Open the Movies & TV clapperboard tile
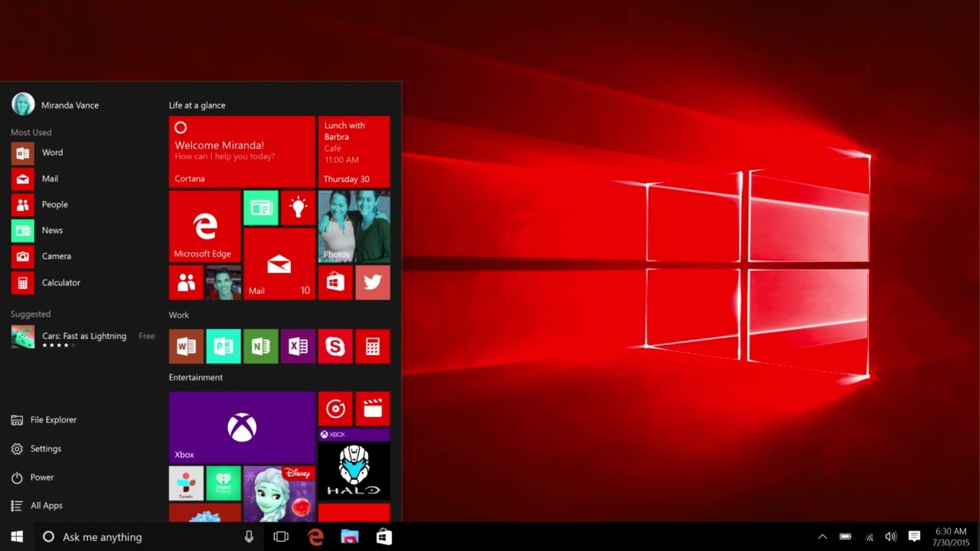 [373, 409]
